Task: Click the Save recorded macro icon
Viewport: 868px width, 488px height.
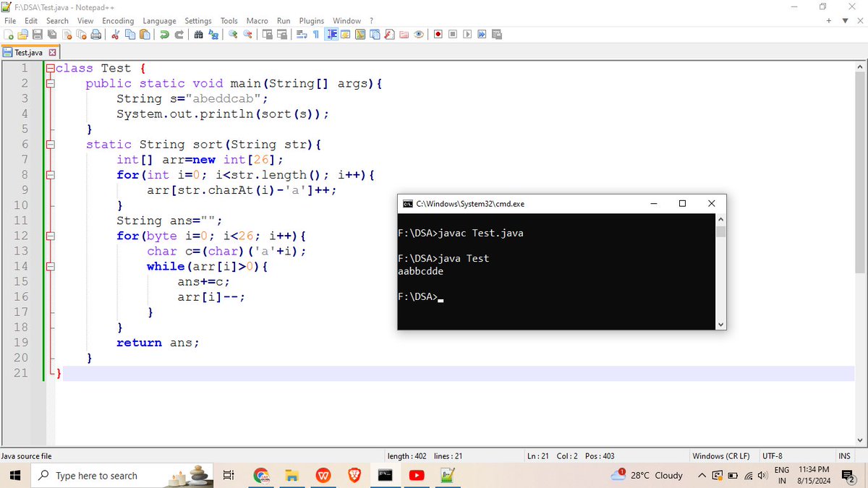Action: tap(496, 35)
